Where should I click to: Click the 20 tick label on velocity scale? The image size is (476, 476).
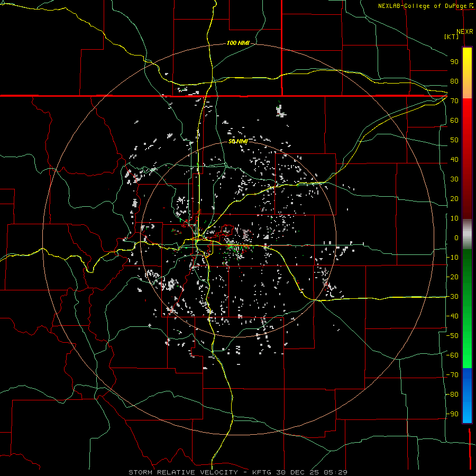point(454,199)
